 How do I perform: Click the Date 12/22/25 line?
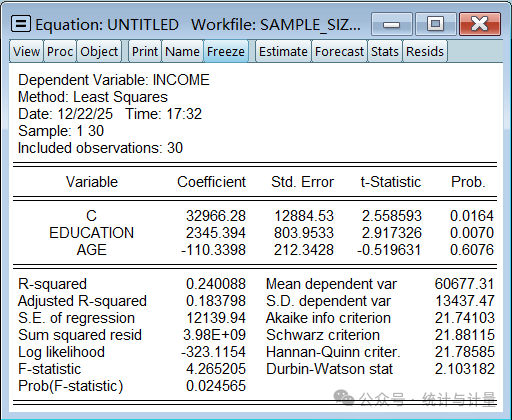point(110,114)
